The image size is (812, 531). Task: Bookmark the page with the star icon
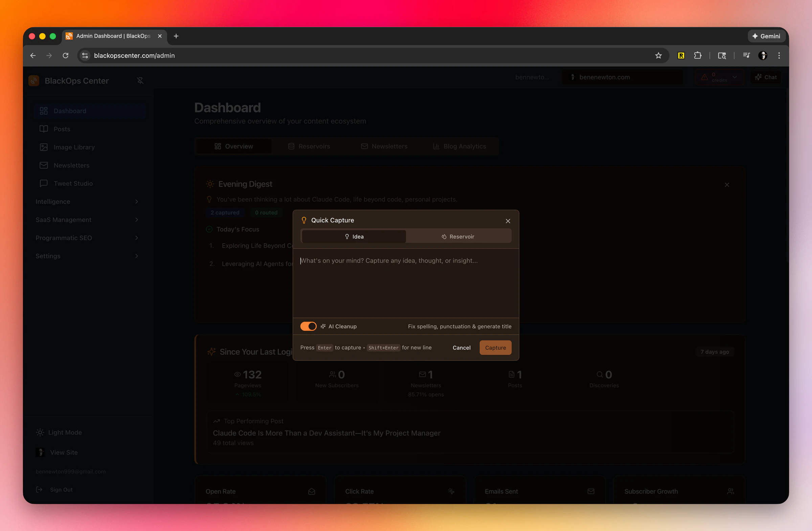(658, 55)
